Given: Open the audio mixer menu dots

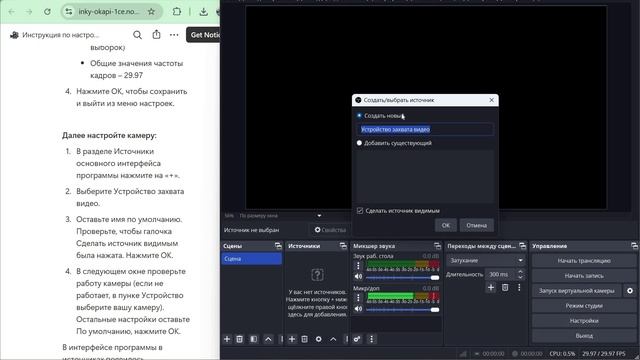Looking at the screenshot, I should coord(371,339).
